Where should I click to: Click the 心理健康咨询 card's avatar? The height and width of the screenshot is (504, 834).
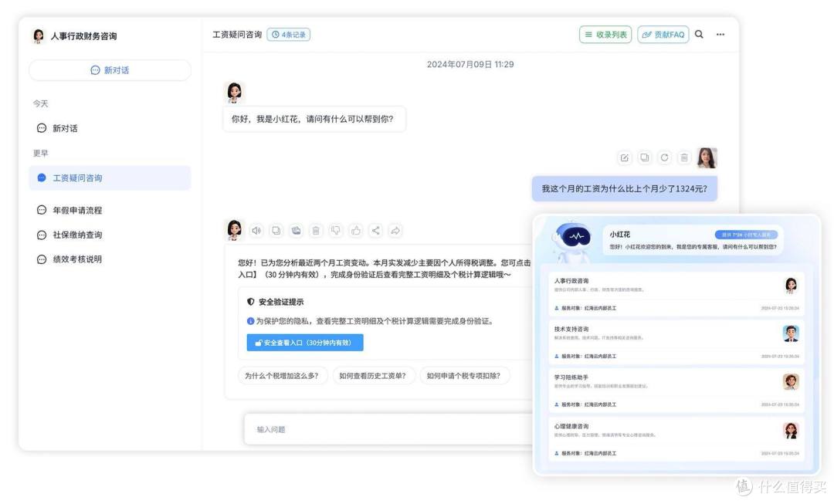[791, 431]
